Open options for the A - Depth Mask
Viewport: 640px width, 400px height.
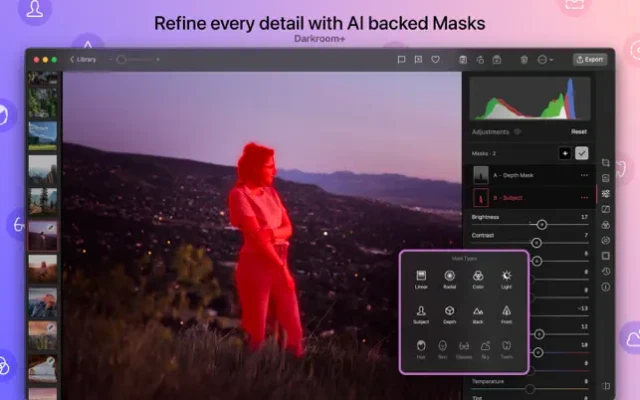(x=584, y=175)
